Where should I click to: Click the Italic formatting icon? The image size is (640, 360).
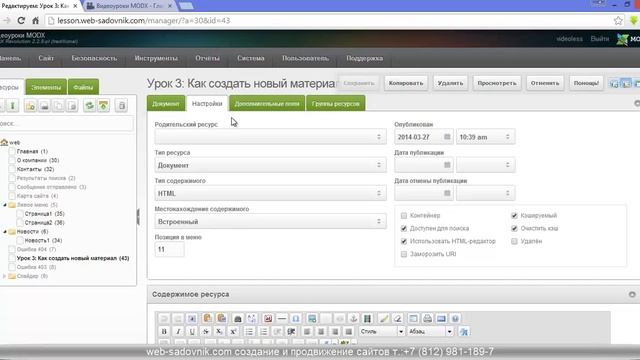178,331
